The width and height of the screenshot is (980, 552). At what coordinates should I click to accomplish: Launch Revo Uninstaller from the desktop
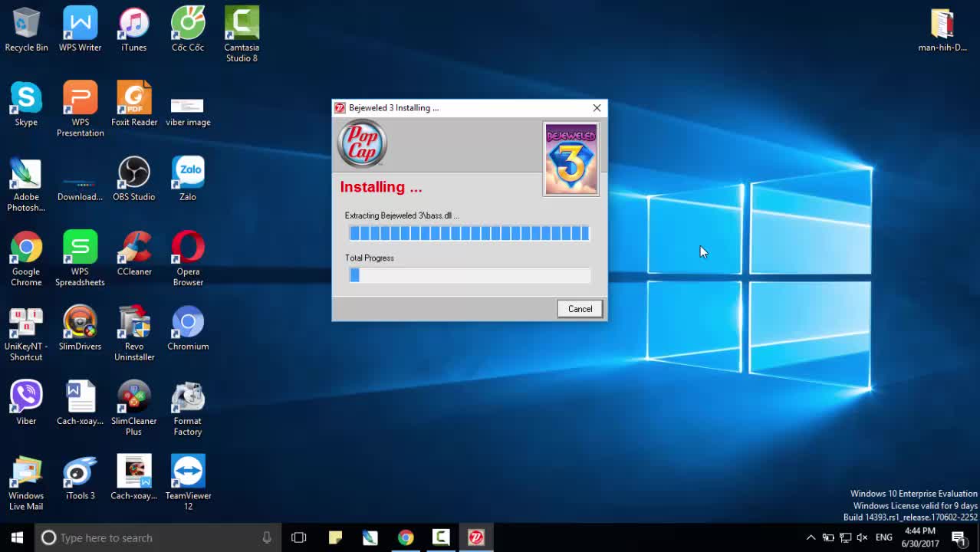[134, 334]
